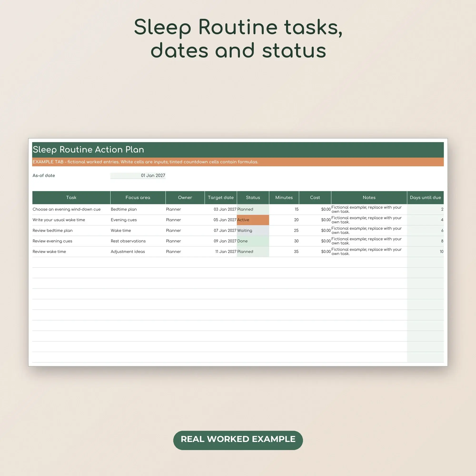Click the orange EXAMPLE TAB notice banner
The height and width of the screenshot is (476, 476).
[238, 162]
